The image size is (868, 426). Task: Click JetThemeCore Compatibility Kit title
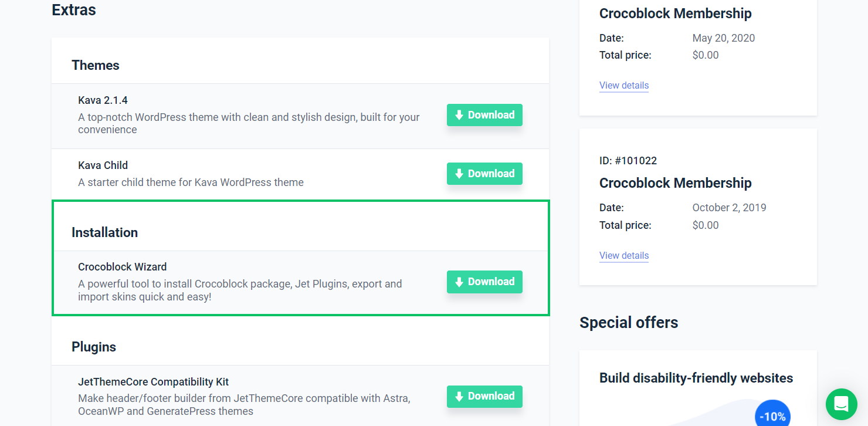[154, 382]
